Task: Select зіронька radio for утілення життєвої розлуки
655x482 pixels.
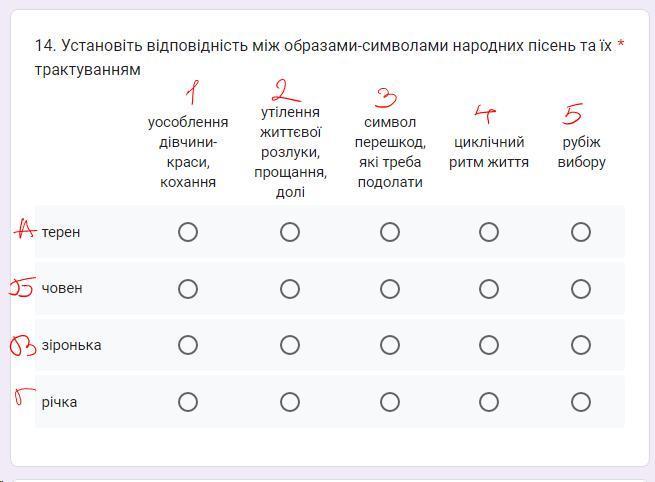Action: [290, 345]
